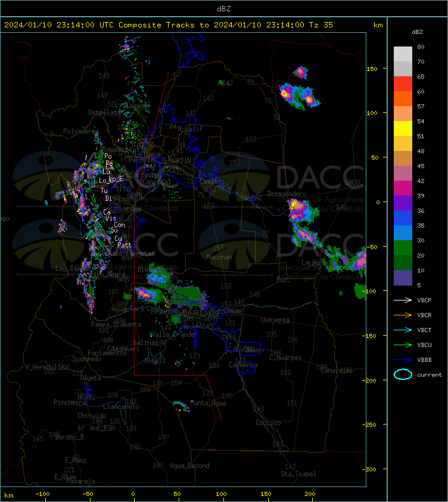Screen dimensions: 448x502
Task: Click the 'Uspallata' place label
Action: click(x=104, y=112)
